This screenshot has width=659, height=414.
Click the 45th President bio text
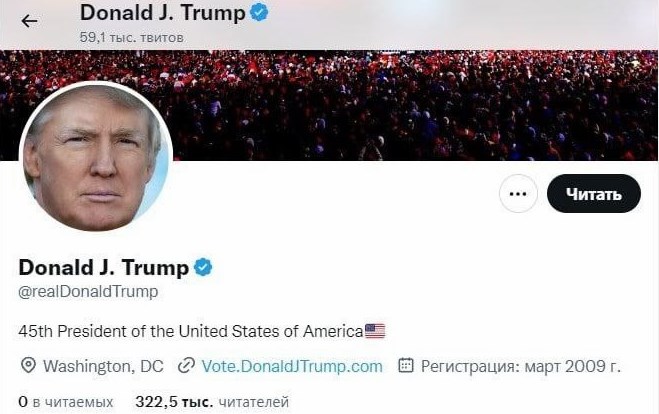point(191,331)
